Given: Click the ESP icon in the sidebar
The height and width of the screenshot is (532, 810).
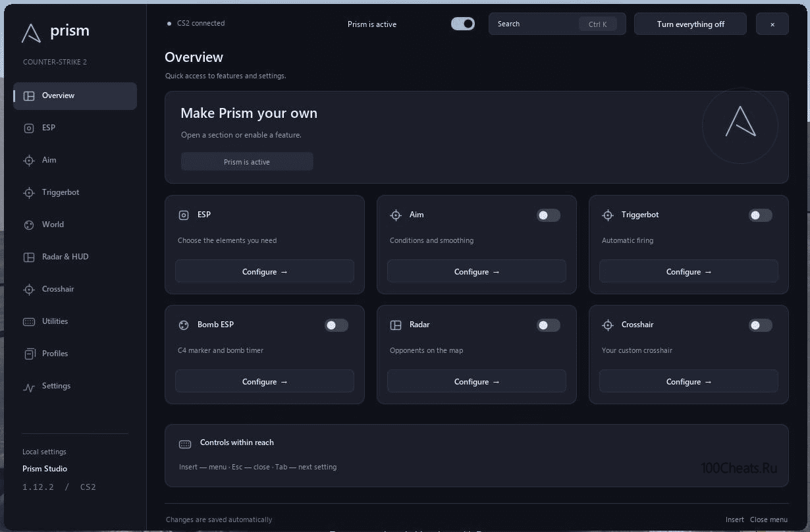Looking at the screenshot, I should (29, 128).
